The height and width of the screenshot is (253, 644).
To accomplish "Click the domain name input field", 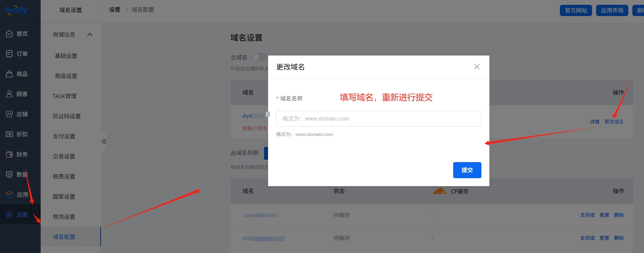I will 378,119.
